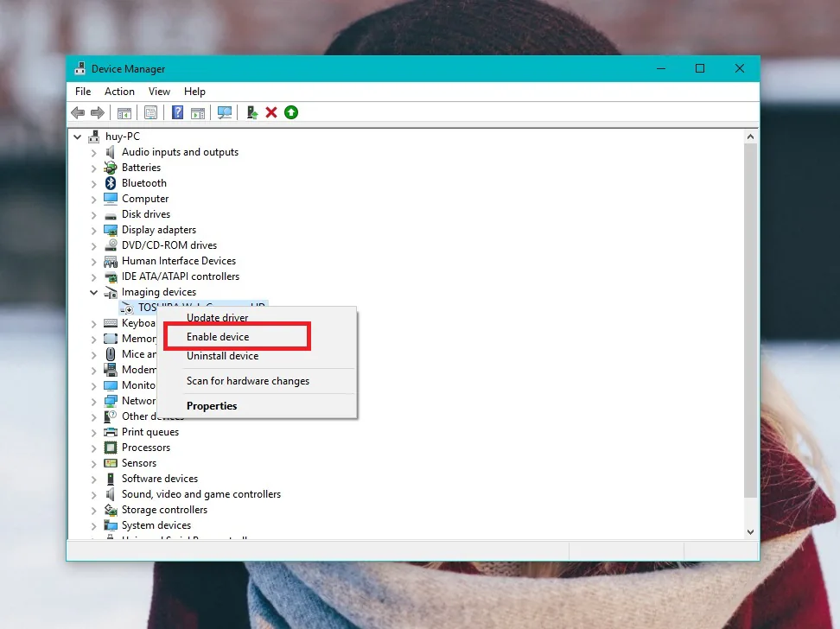Choose Uninstall device in the context menu

coord(258,356)
